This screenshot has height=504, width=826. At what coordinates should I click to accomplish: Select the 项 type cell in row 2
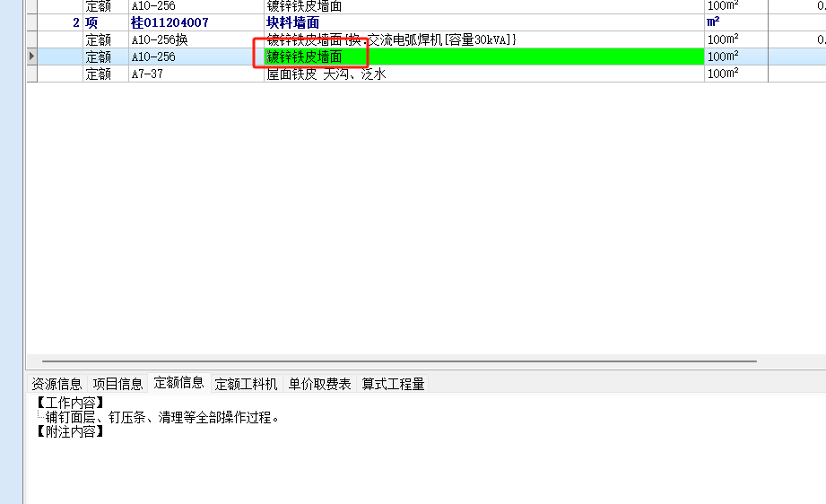(x=106, y=22)
